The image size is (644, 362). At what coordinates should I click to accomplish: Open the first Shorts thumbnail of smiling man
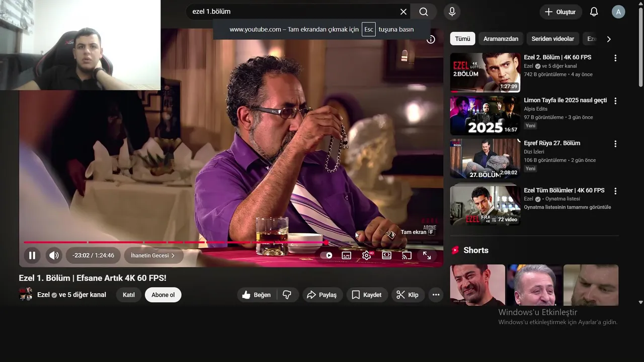tap(477, 285)
